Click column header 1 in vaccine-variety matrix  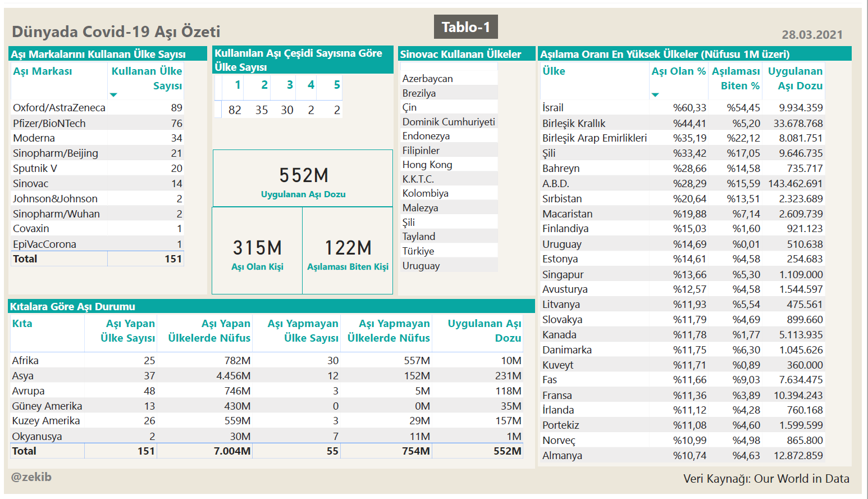tap(237, 85)
